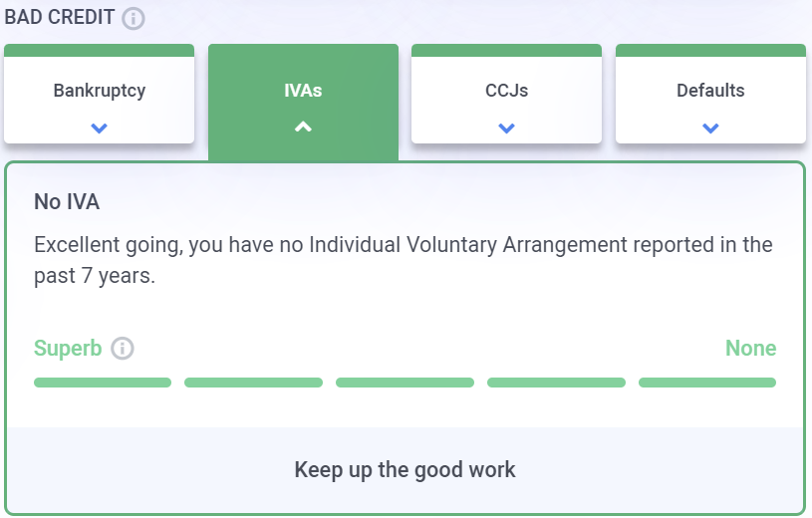Open the Defaults tab label

tap(710, 91)
